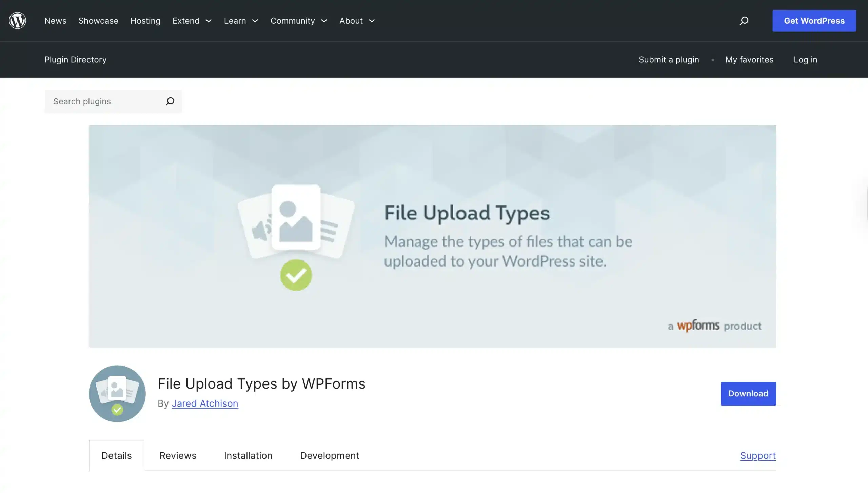
Task: Open author Jared Atchison's profile
Action: tap(205, 403)
